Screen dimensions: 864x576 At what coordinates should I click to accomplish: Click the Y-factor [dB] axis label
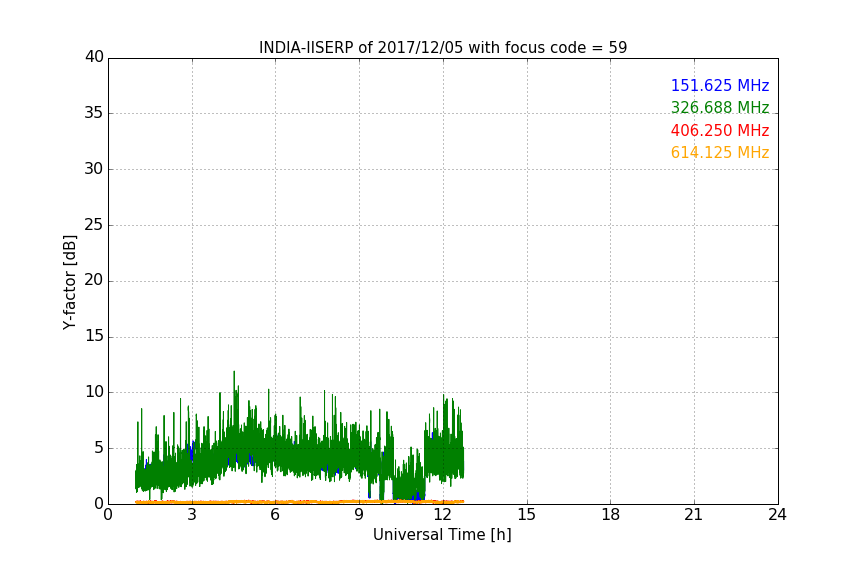[x=69, y=282]
